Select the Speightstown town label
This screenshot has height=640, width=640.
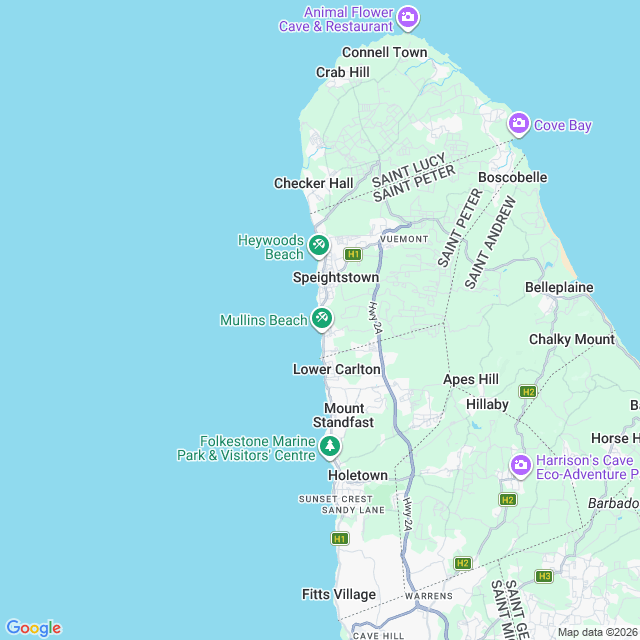336,278
